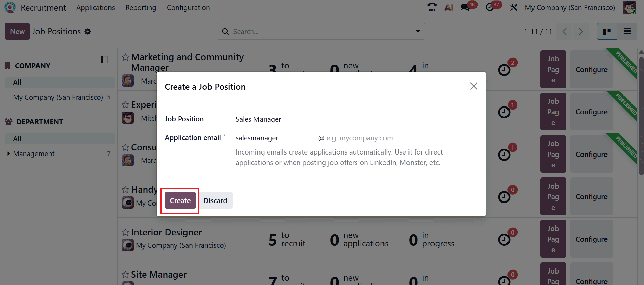Open the search filters dropdown

tap(418, 31)
